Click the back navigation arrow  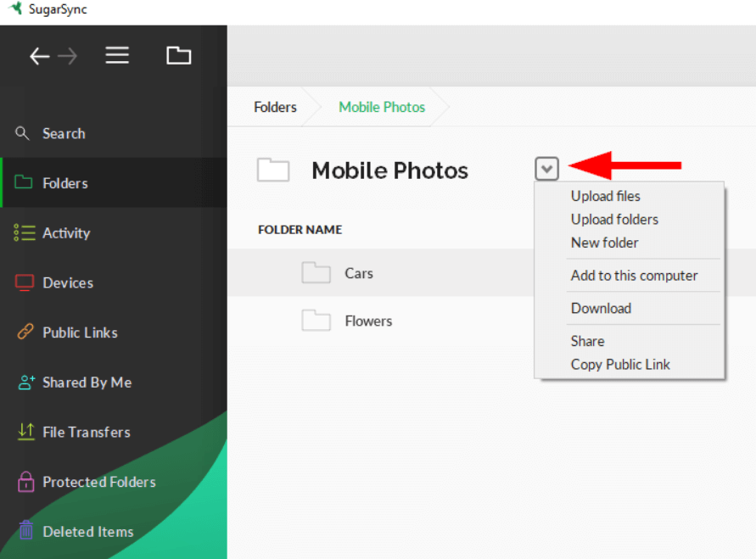point(39,56)
